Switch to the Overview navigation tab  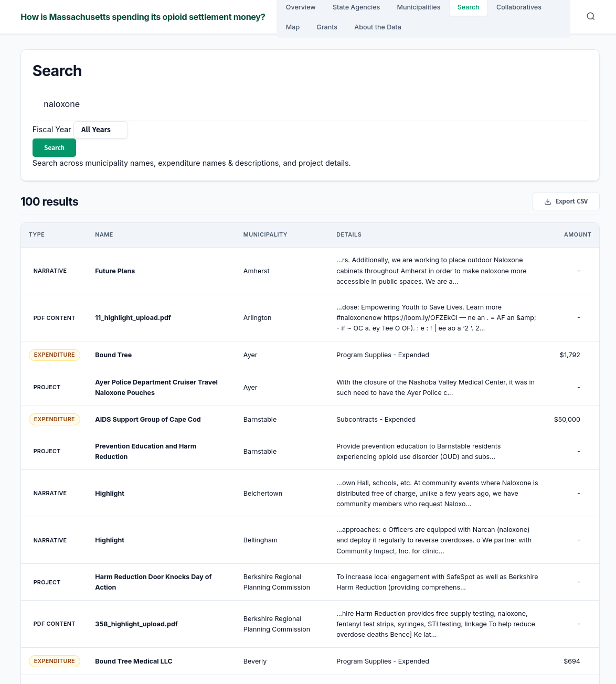pyautogui.click(x=300, y=7)
